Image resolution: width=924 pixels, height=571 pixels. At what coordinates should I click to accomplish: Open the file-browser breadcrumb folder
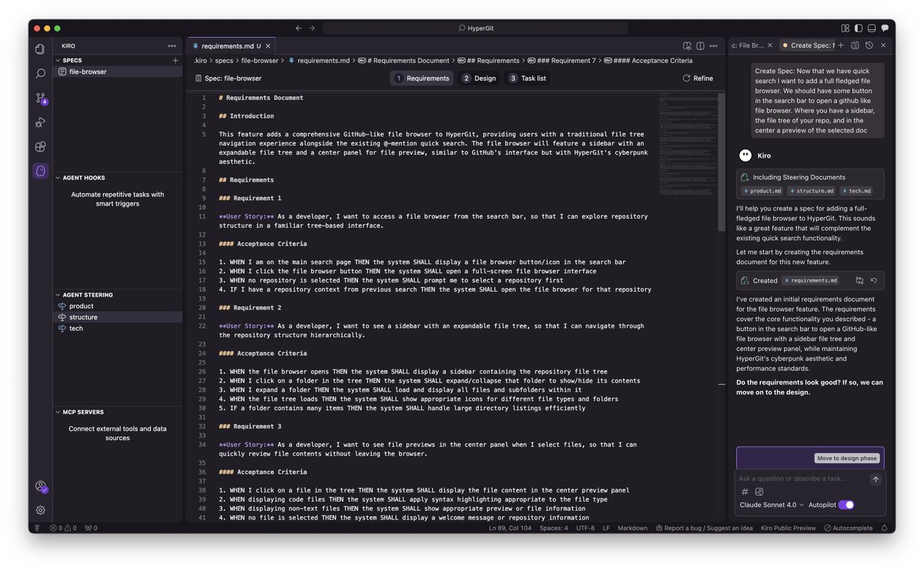tap(259, 60)
